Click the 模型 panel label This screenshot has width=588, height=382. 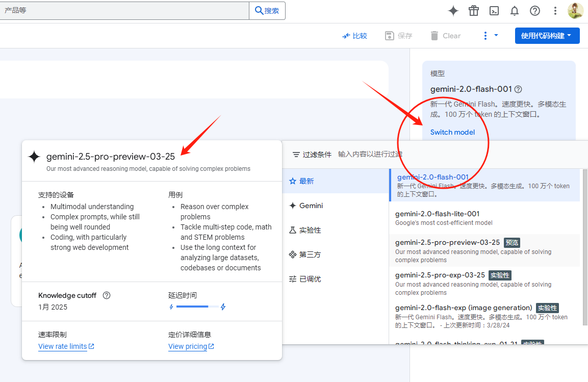tap(437, 73)
